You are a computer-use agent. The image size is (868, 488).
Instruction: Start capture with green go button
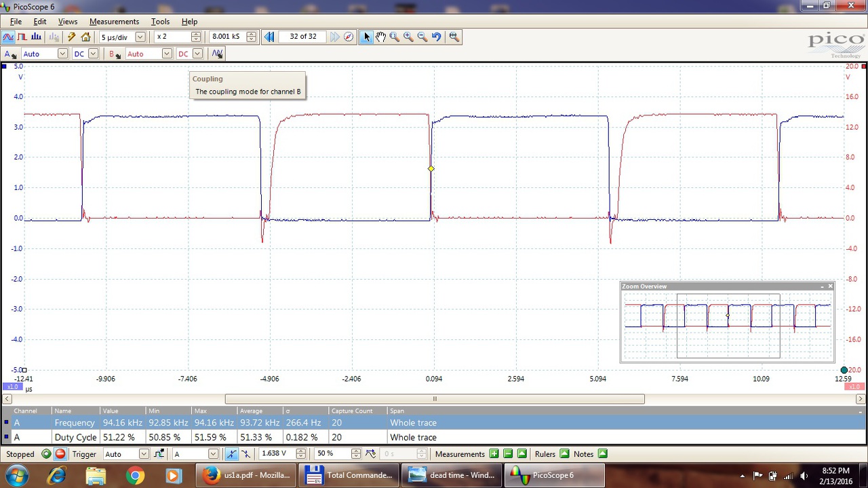(x=46, y=454)
